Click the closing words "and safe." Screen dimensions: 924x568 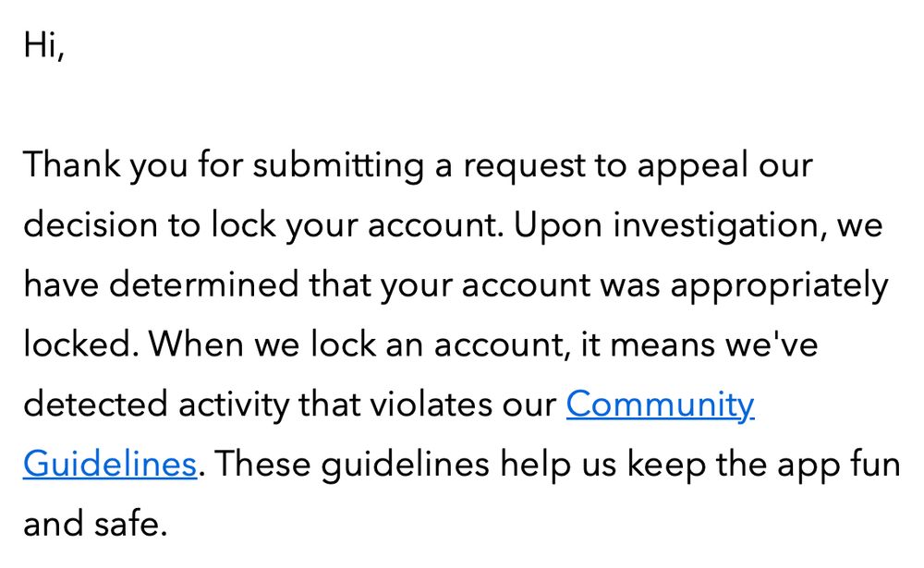pos(95,524)
